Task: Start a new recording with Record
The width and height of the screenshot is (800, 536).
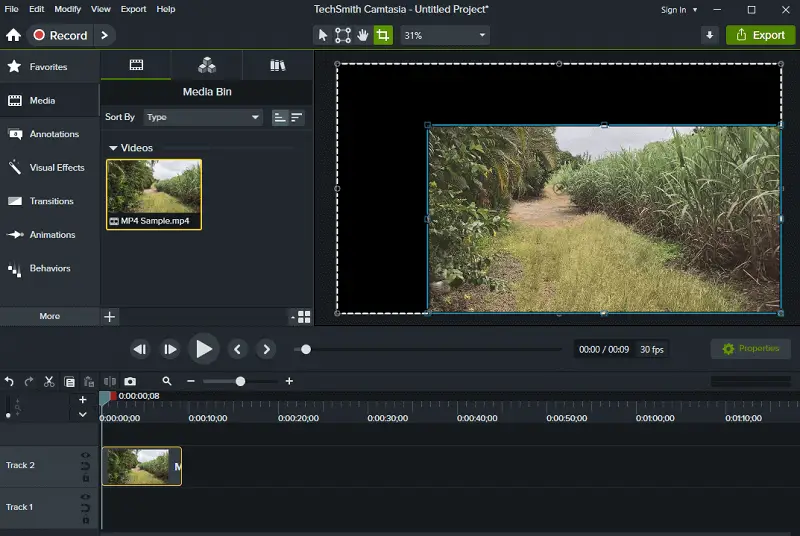Action: pos(61,35)
